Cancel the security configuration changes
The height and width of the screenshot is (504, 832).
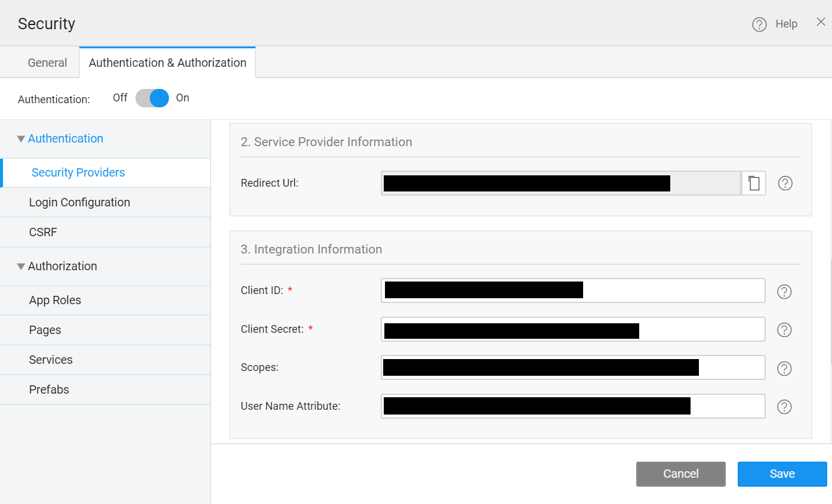click(680, 474)
